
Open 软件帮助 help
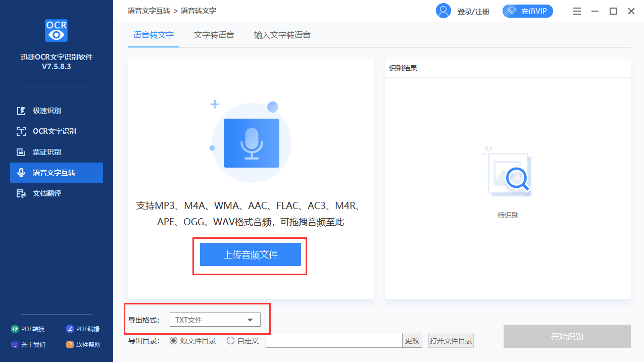point(83,345)
